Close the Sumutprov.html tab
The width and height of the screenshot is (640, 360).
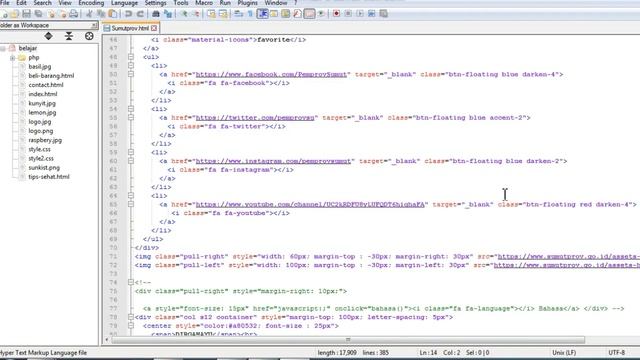tap(154, 28)
